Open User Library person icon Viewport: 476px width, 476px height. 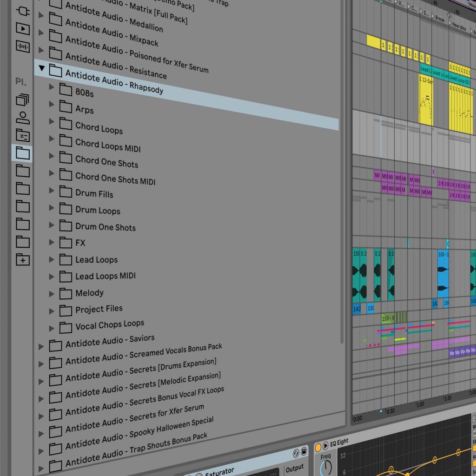point(22,118)
